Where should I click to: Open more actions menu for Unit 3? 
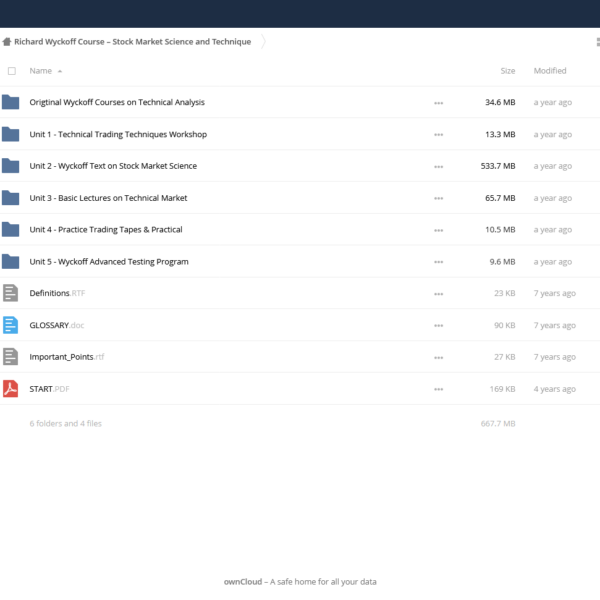tap(439, 198)
